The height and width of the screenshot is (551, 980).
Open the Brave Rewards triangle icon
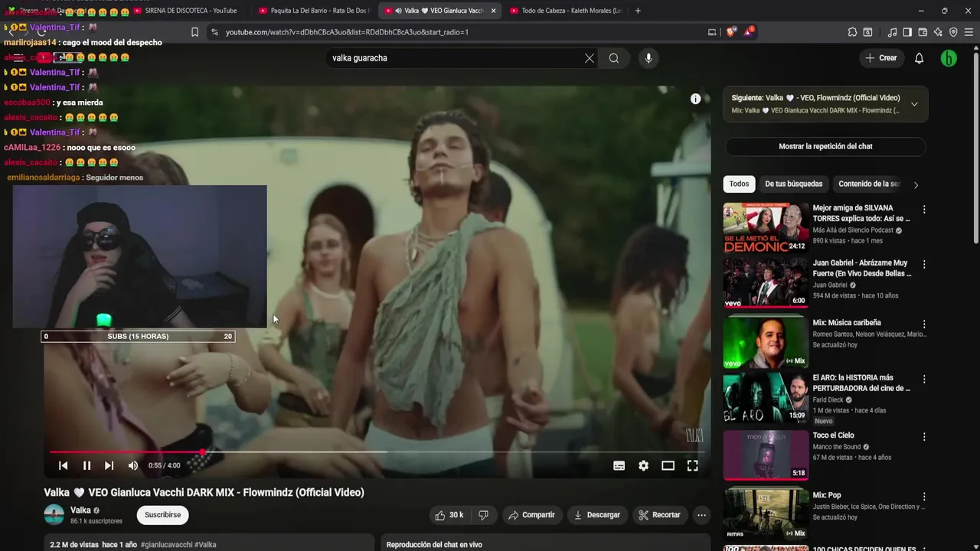(x=750, y=32)
